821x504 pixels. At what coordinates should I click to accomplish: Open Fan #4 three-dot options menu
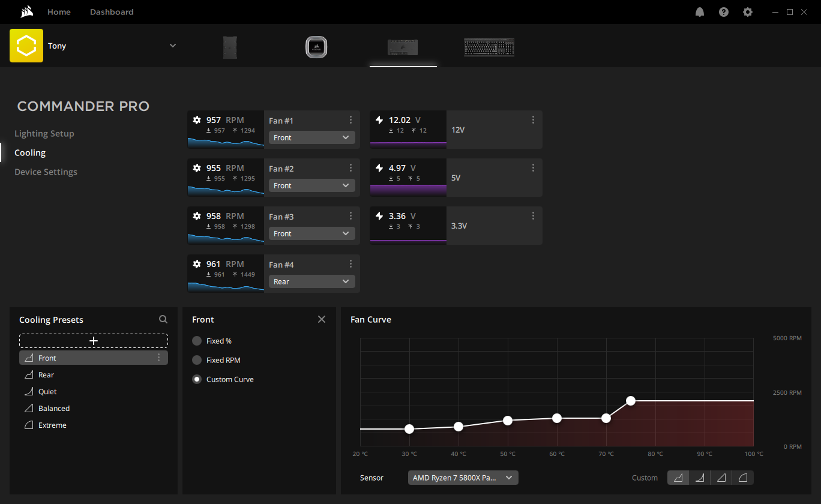click(351, 264)
